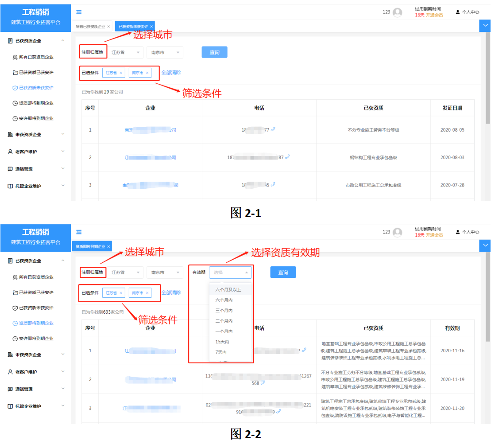Close the 所有已获资质企业 tab in figure 2-1
Image resolution: width=491 pixels, height=448 pixels.
point(108,27)
